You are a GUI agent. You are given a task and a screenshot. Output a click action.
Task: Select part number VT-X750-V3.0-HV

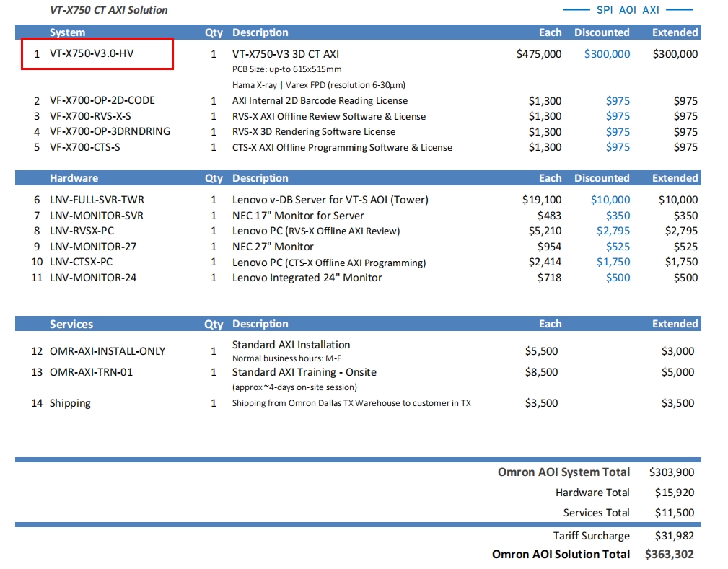click(92, 53)
